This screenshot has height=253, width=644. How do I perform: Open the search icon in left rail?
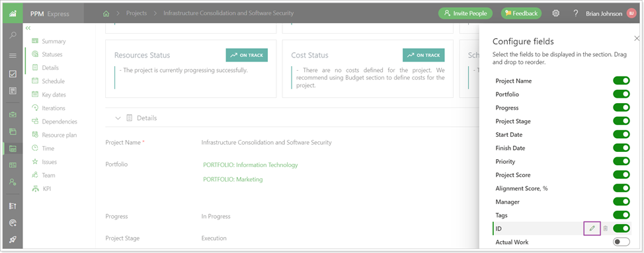(x=13, y=36)
